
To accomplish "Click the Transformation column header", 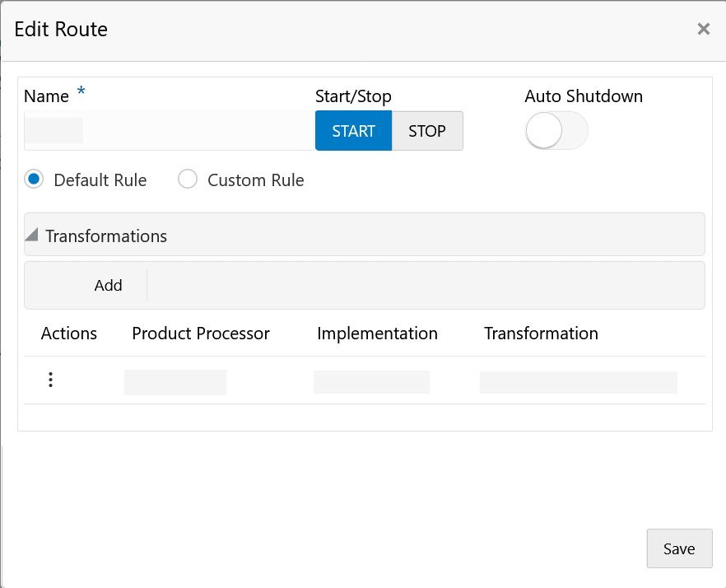I will coord(541,334).
